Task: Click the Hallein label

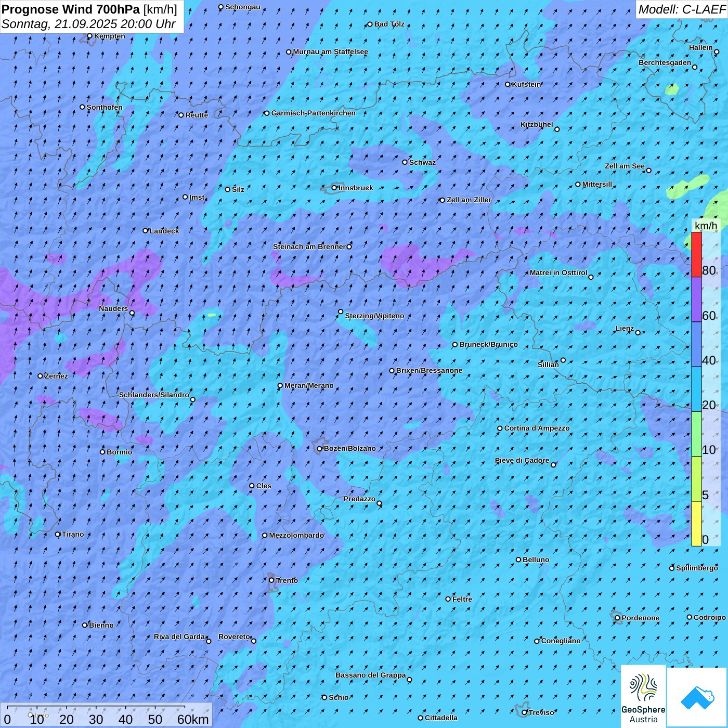Action: 701,48
